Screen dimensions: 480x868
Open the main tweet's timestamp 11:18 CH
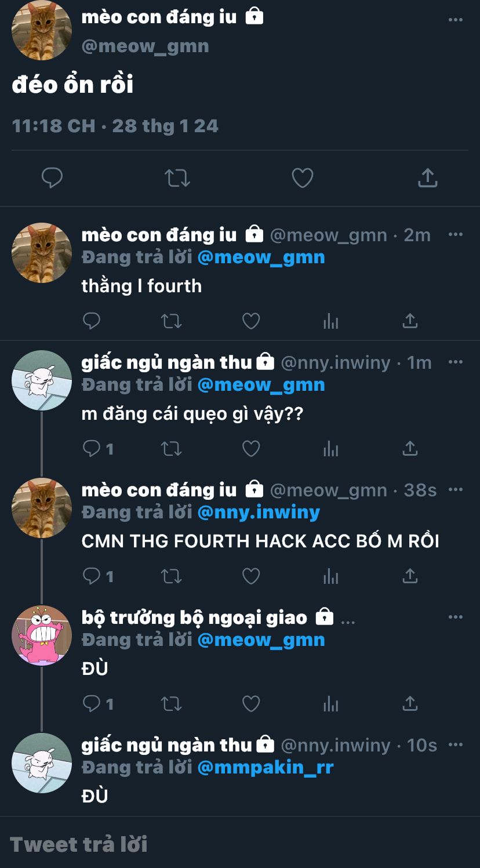point(53,126)
